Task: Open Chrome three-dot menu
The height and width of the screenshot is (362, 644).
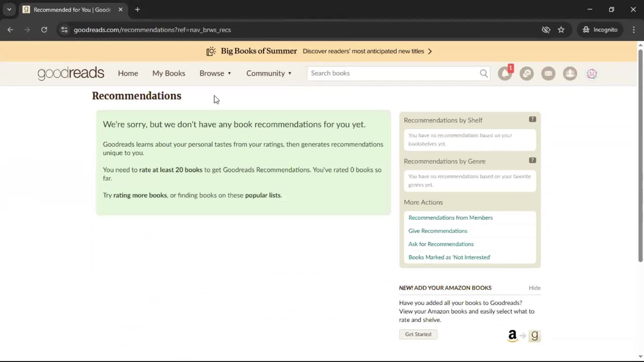Action: tap(634, 30)
